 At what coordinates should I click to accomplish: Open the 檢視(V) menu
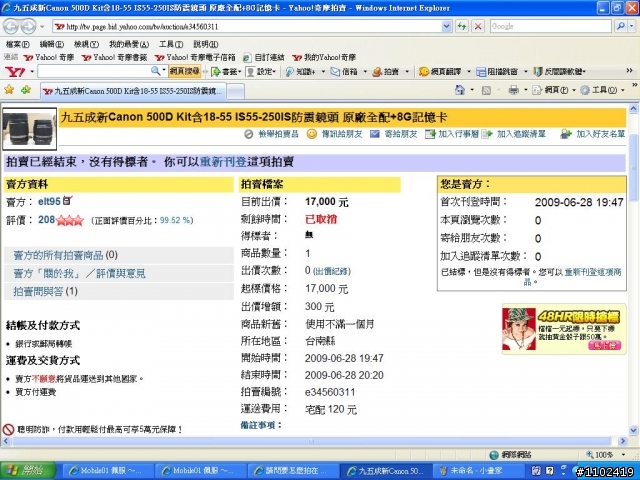point(86,44)
